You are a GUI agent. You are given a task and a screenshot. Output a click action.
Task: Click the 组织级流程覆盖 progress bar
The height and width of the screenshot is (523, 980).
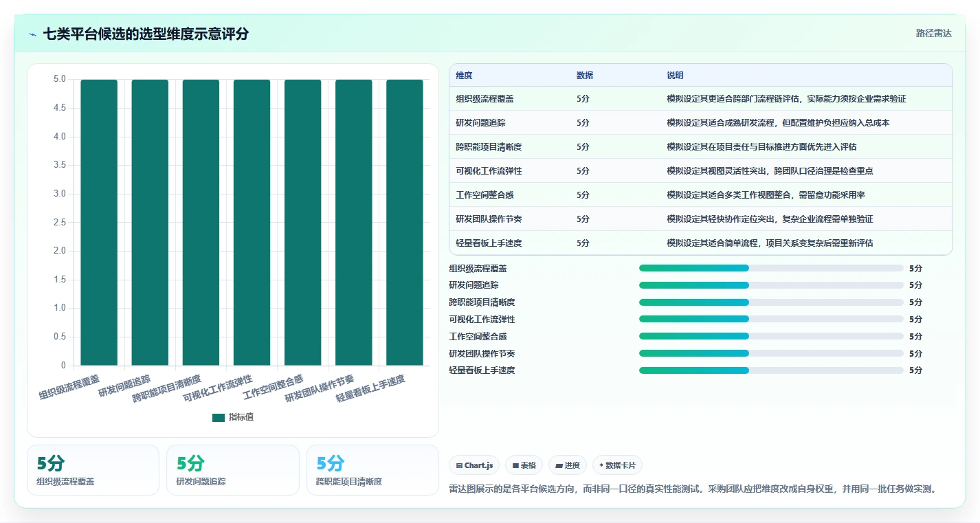click(771, 268)
